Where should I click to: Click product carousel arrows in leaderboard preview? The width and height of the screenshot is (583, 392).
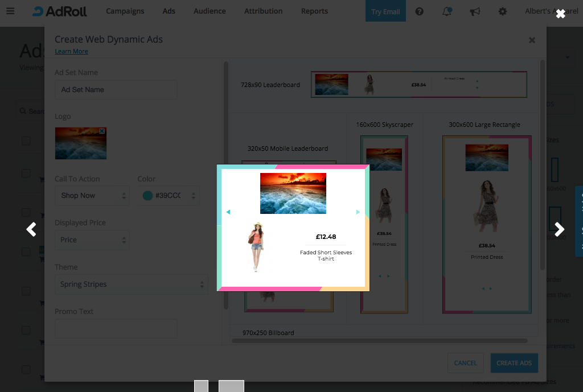click(x=477, y=84)
